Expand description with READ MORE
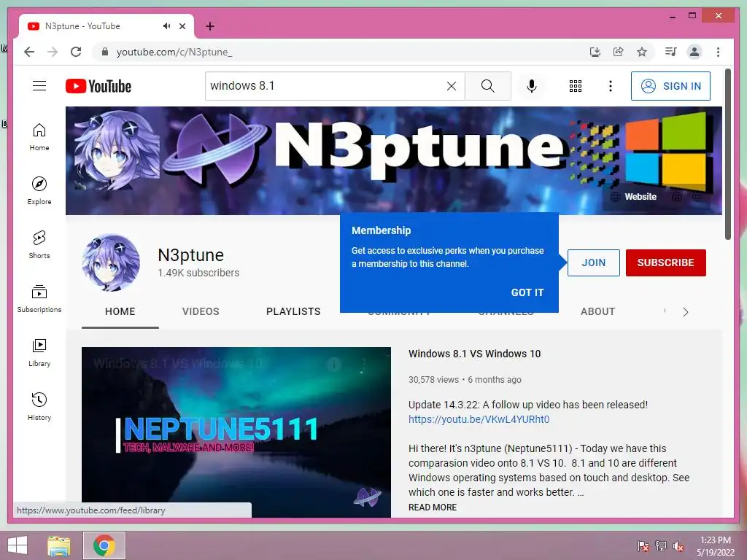 point(433,507)
